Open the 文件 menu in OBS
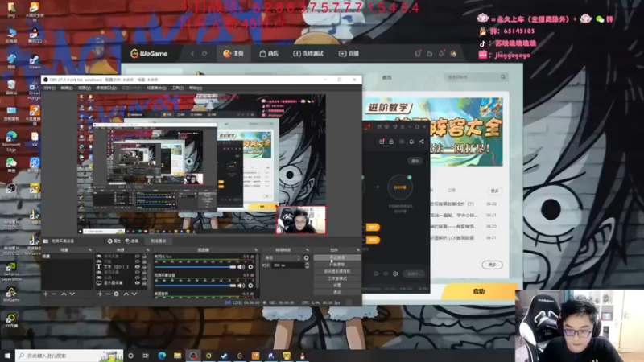644x362 pixels. [x=49, y=88]
